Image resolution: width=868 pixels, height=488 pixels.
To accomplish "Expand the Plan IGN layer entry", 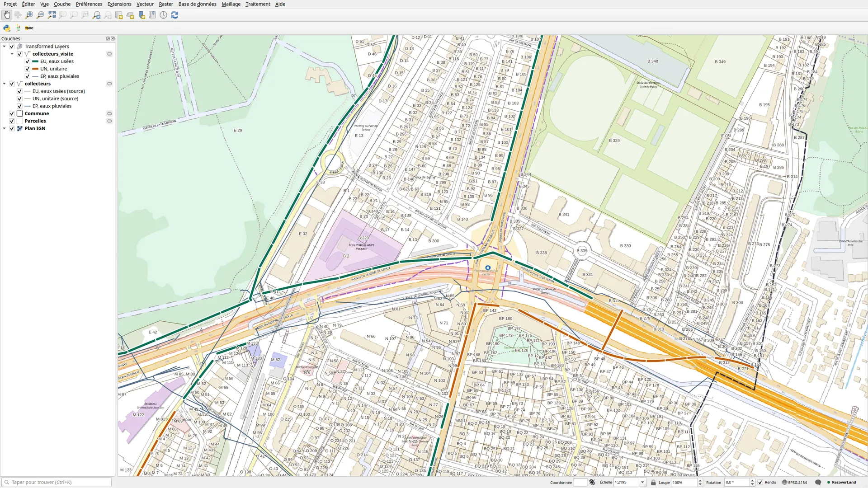I will click(x=5, y=128).
